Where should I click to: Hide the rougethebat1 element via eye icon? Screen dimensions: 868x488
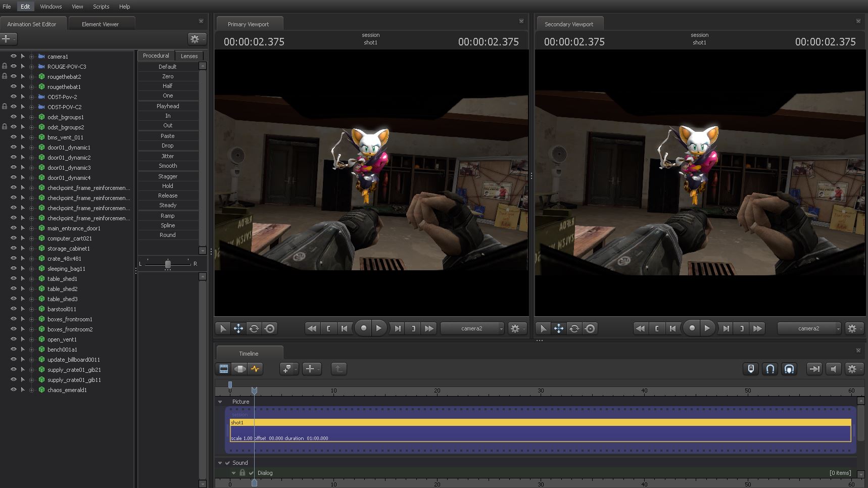14,86
